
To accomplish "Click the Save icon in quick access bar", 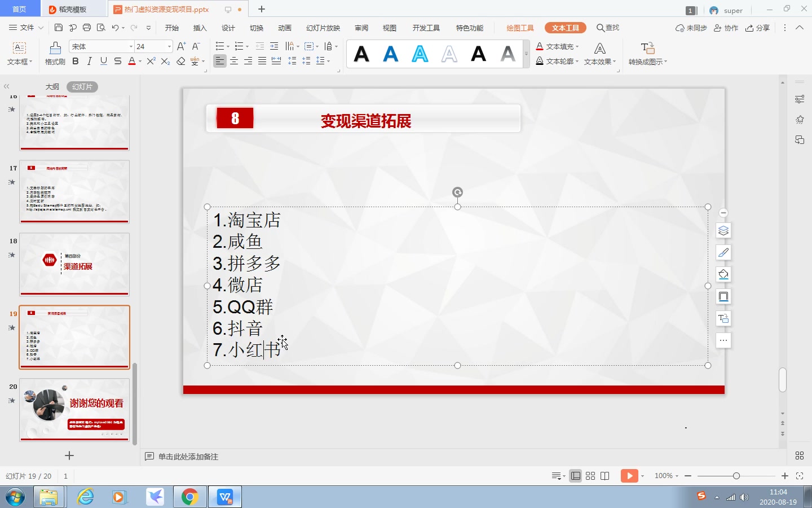I will click(59, 28).
